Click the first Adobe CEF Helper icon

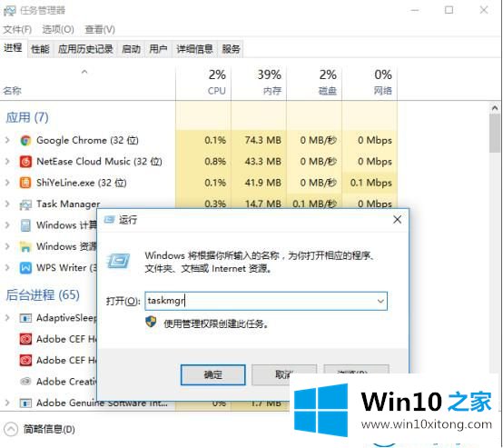[25, 339]
